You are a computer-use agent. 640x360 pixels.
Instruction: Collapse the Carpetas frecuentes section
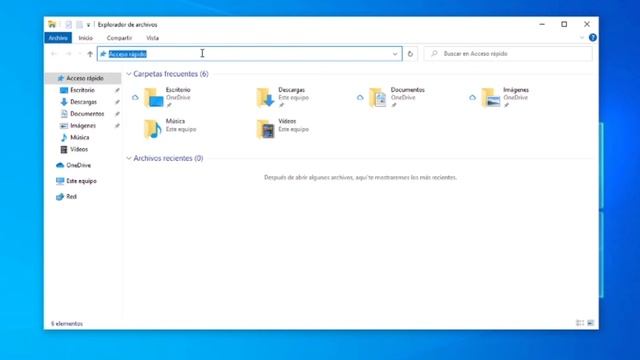click(x=129, y=74)
